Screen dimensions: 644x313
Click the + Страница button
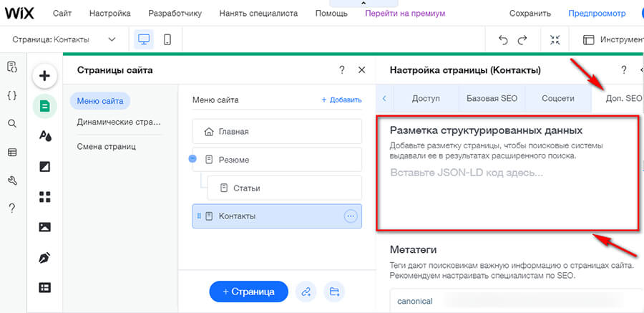pos(248,292)
